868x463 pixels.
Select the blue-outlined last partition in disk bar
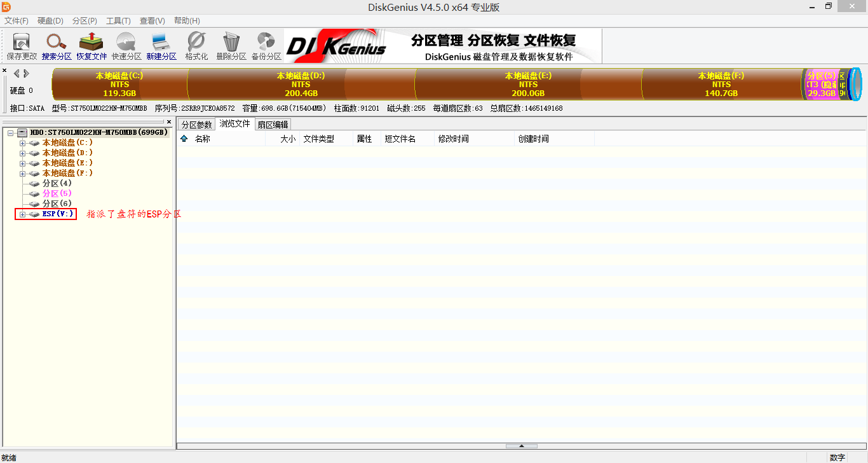pyautogui.click(x=855, y=84)
